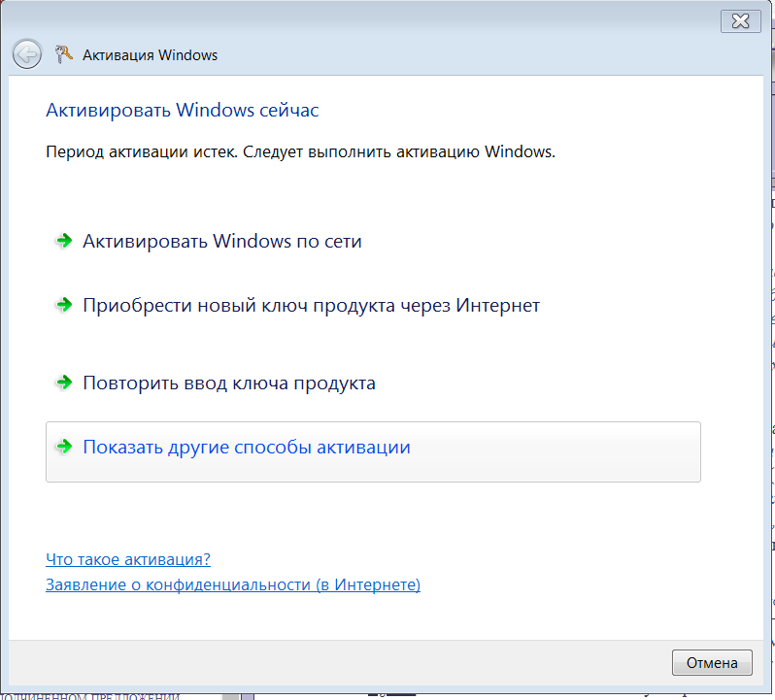Image resolution: width=775 pixels, height=700 pixels.
Task: Click the keys icon beside Активация Windows
Action: point(63,54)
